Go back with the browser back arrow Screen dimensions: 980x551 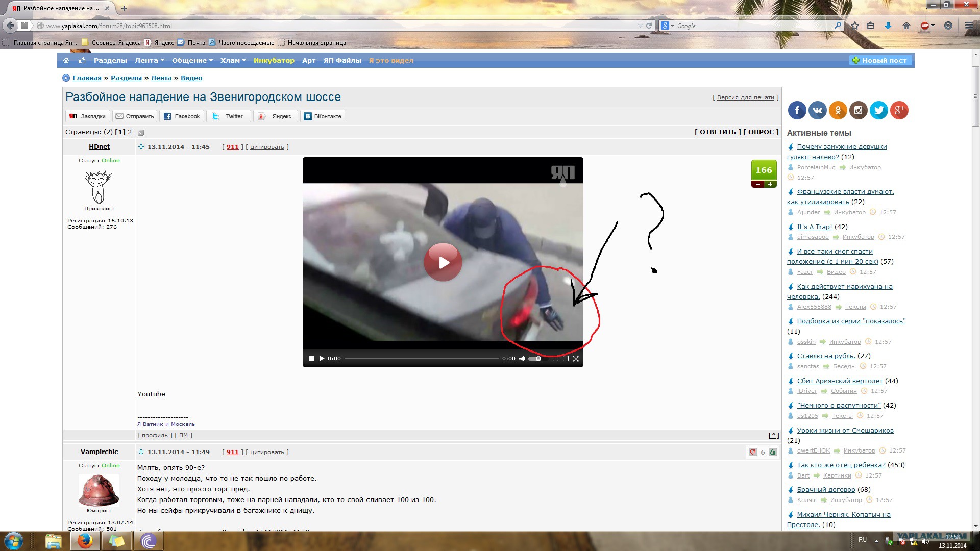pyautogui.click(x=10, y=26)
